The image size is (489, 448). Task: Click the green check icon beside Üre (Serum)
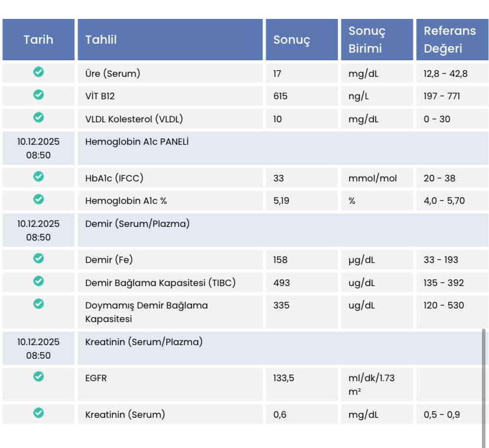point(38,72)
